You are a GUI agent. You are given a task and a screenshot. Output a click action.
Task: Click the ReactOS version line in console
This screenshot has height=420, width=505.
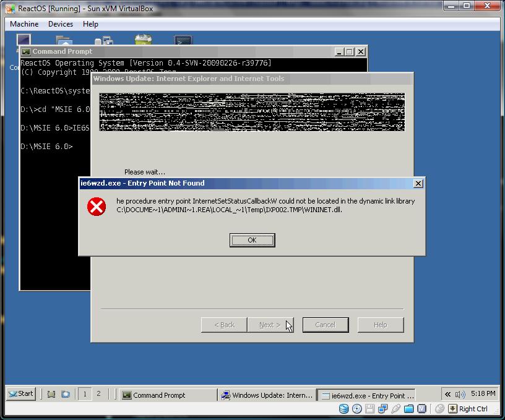pyautogui.click(x=146, y=62)
